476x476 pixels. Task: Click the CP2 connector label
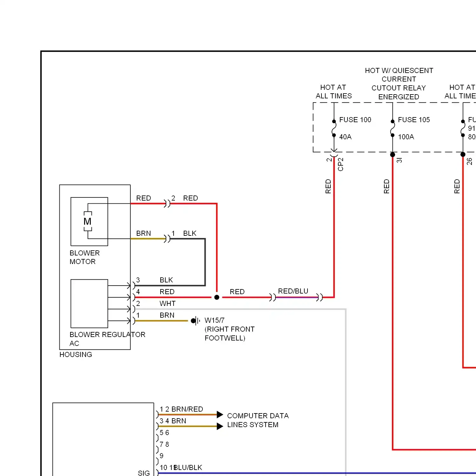(340, 164)
